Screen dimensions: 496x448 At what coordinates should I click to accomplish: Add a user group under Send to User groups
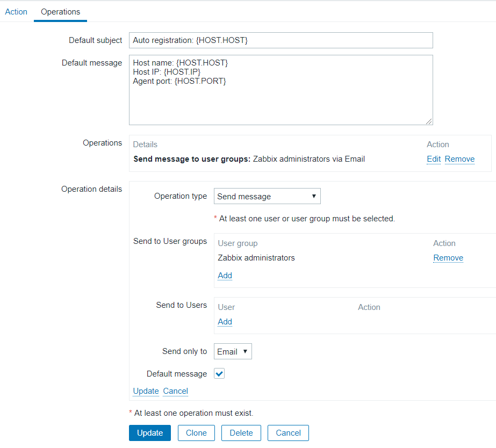pos(225,276)
